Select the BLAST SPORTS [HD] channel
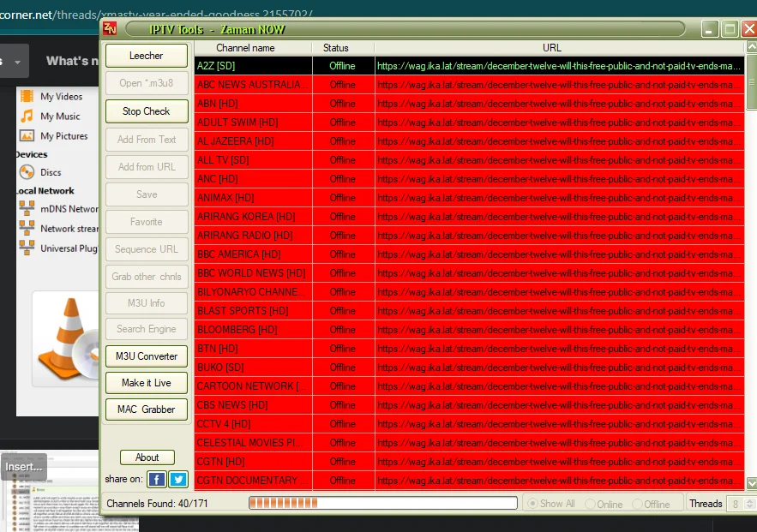The height and width of the screenshot is (532, 757). click(x=469, y=311)
